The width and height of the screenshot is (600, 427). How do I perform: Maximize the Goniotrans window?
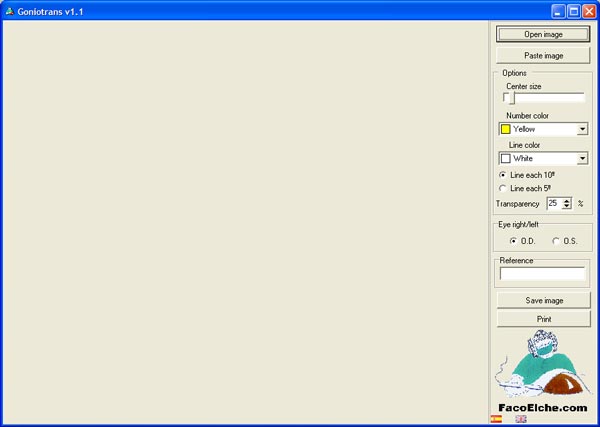pos(574,11)
